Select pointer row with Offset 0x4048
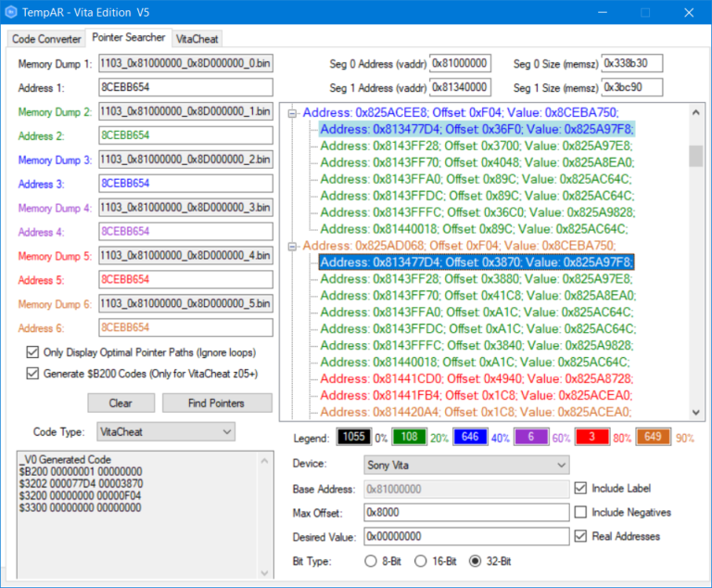The image size is (712, 588). (x=477, y=162)
